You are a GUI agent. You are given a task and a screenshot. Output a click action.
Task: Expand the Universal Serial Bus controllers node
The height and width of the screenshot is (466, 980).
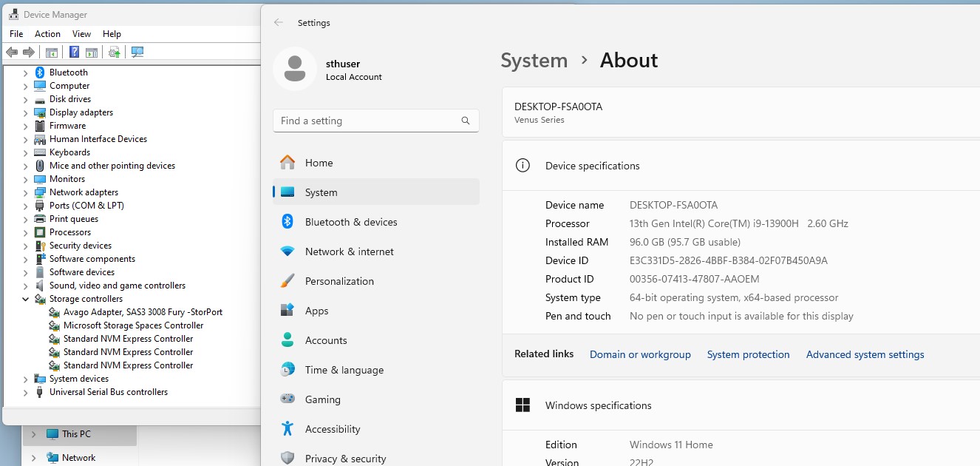pos(25,393)
